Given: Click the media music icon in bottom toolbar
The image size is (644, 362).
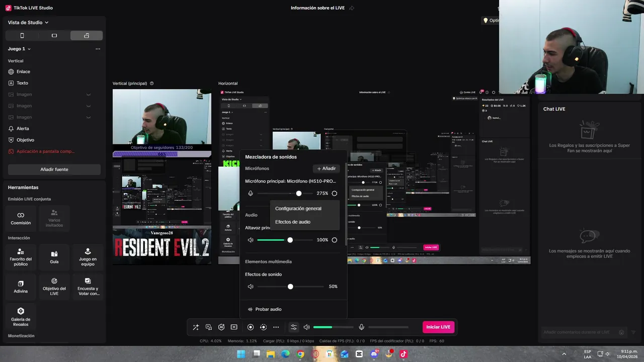Looking at the screenshot, I should 209,327.
